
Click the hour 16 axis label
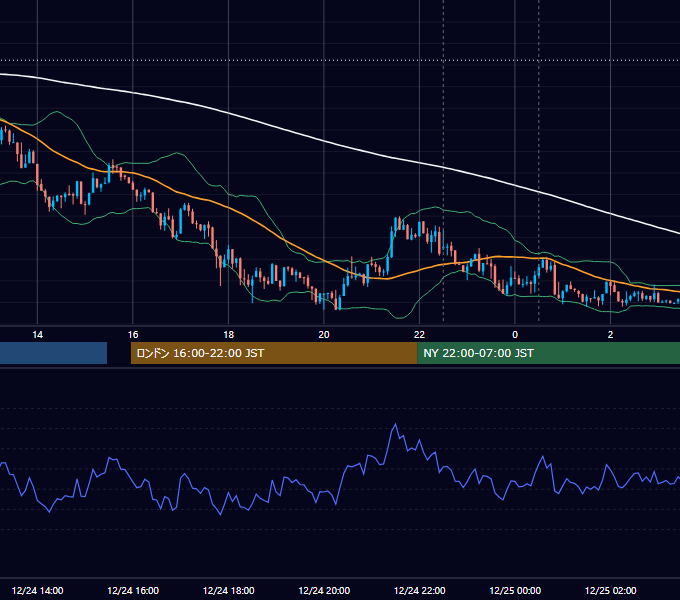(133, 334)
